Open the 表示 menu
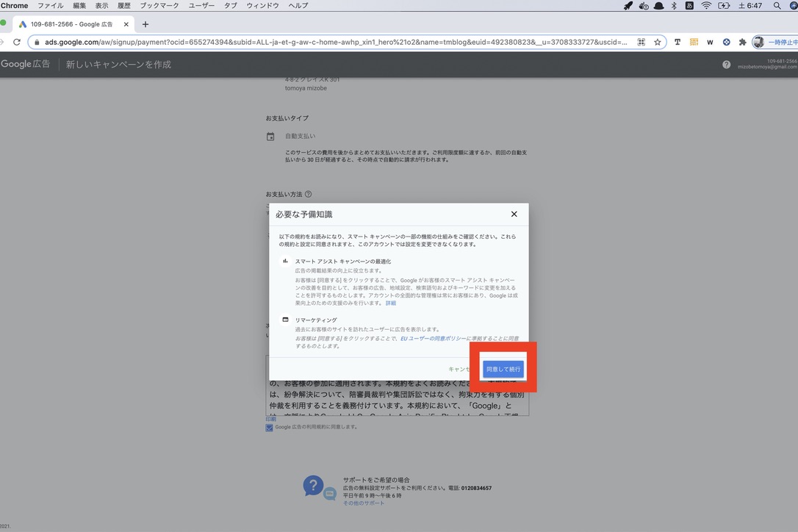The height and width of the screenshot is (532, 798). [102, 6]
